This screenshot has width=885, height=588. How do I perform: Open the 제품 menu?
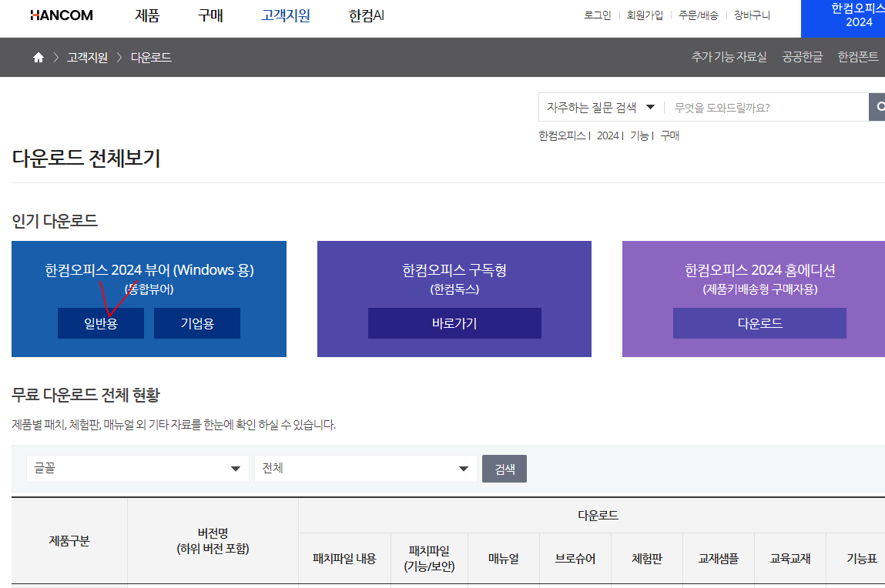[146, 15]
